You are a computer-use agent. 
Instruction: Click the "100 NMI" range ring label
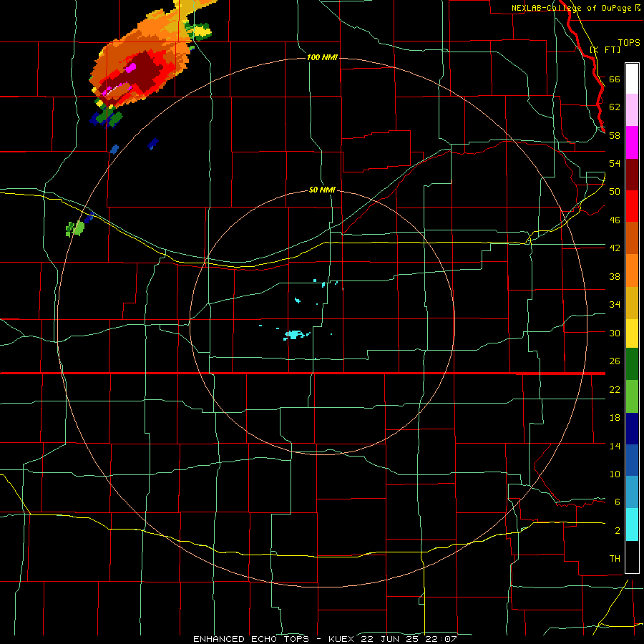click(322, 57)
